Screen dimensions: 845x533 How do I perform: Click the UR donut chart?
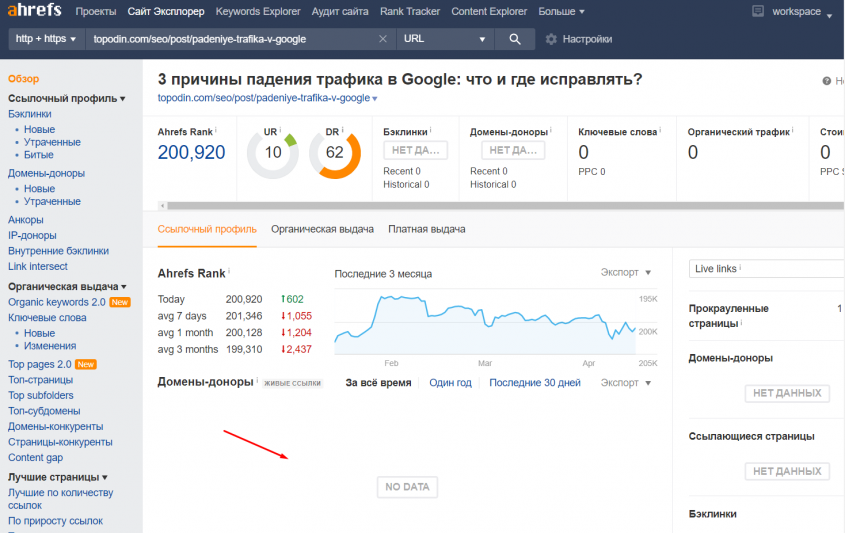point(273,153)
